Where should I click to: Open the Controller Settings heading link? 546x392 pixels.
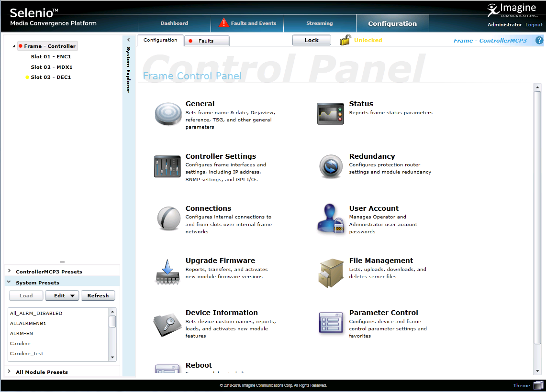[221, 156]
